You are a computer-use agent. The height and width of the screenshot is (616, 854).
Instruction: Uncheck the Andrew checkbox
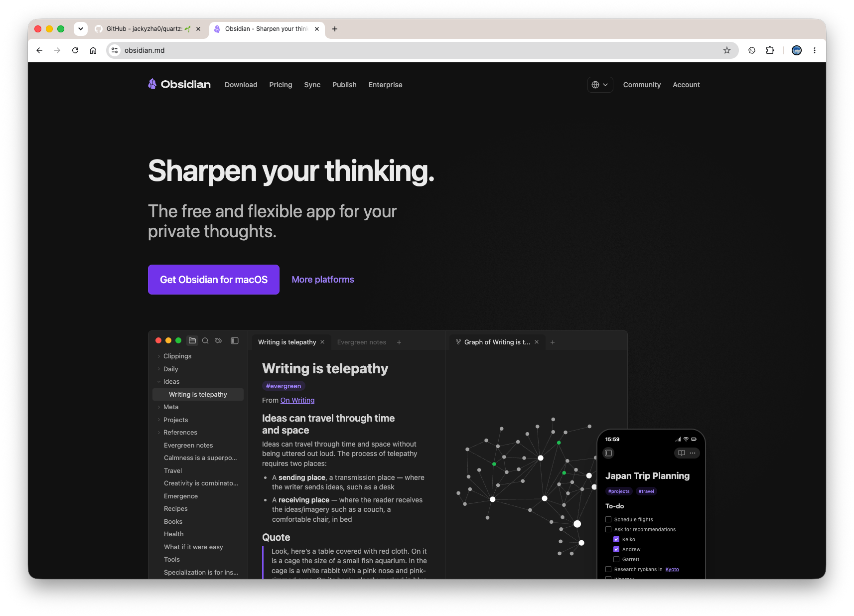pyautogui.click(x=616, y=549)
